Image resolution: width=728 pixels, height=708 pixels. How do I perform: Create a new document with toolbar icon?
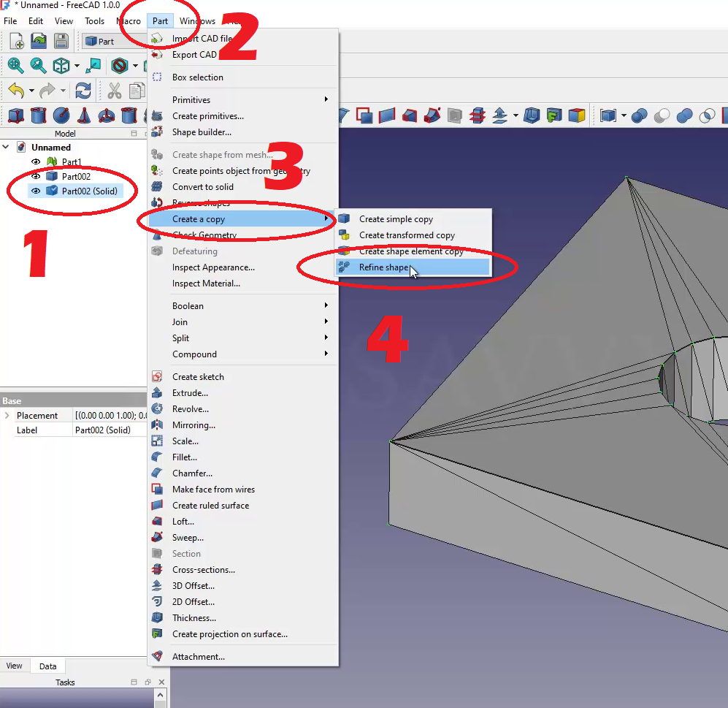[16, 42]
